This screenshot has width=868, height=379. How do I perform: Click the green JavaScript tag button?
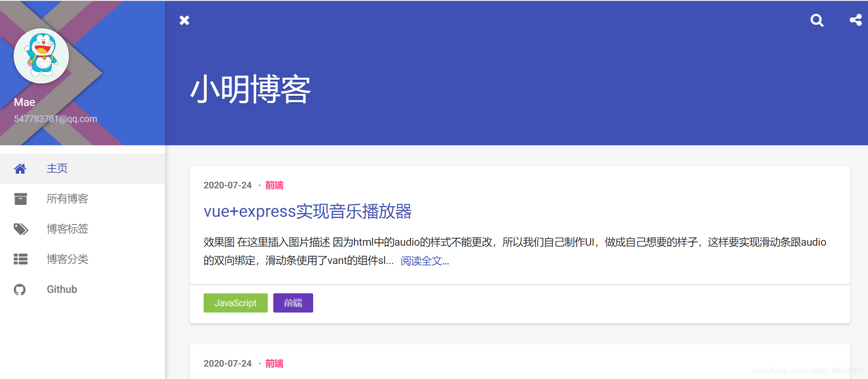pos(236,303)
